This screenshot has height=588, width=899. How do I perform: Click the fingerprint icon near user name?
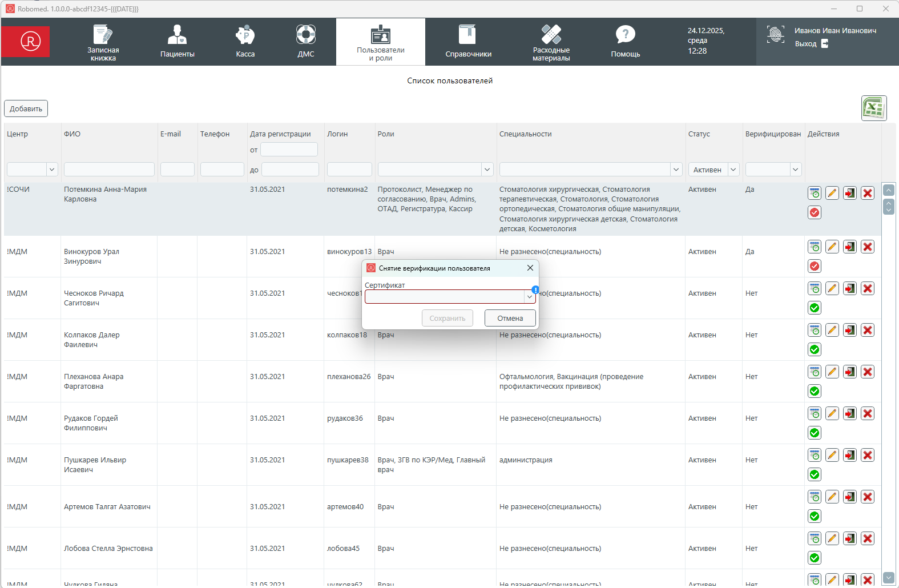[775, 35]
